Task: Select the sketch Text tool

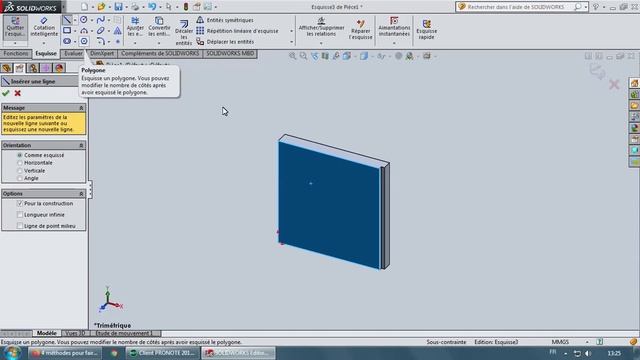Action: tap(118, 31)
